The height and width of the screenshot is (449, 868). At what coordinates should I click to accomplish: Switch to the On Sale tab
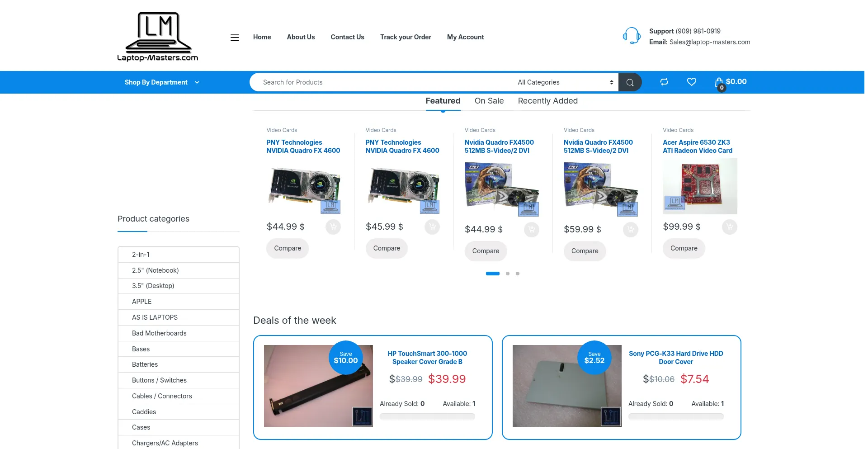(489, 101)
